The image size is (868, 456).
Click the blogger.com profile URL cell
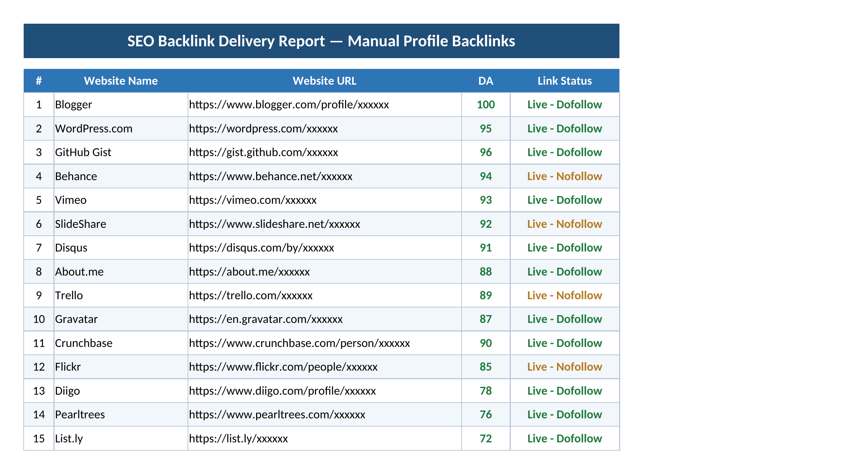tap(325, 104)
